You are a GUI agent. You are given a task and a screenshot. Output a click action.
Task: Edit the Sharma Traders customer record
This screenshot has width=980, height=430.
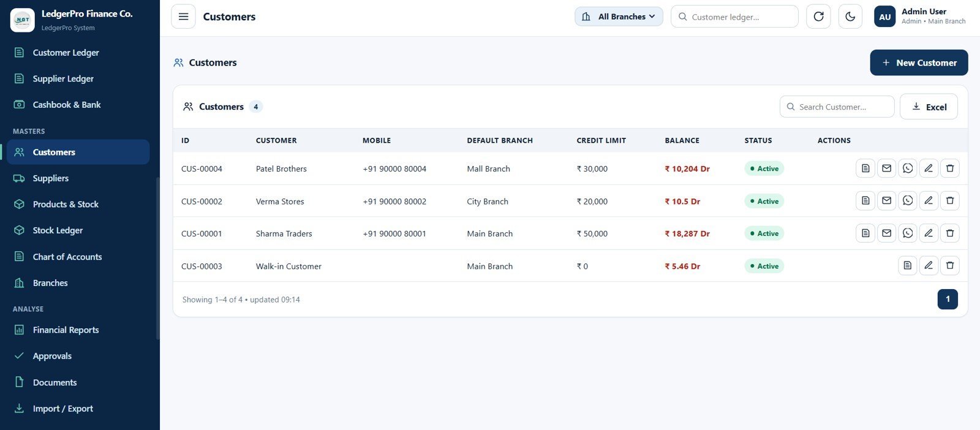click(x=929, y=233)
